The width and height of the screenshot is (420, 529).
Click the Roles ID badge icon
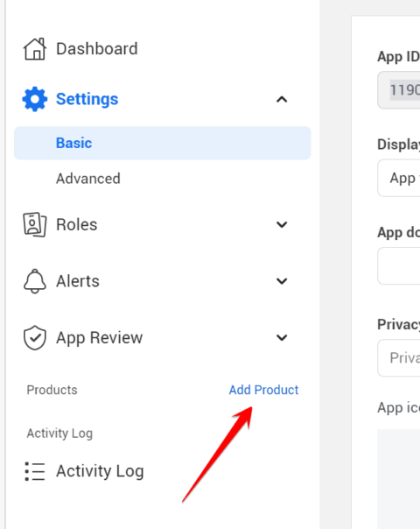(35, 224)
